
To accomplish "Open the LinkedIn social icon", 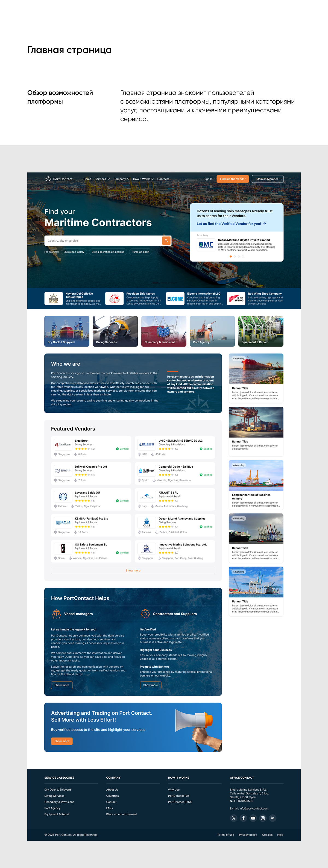I will click(273, 818).
